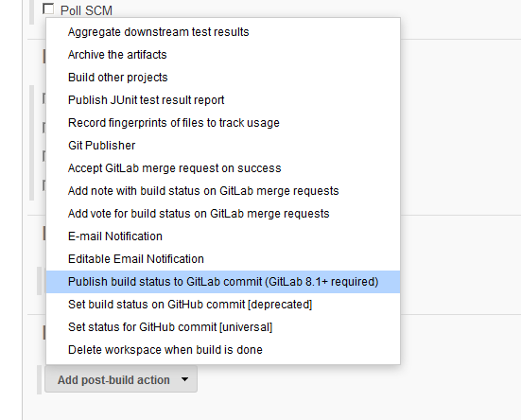This screenshot has height=420, width=521.
Task: Select Build other projects entry
Action: pos(223,78)
